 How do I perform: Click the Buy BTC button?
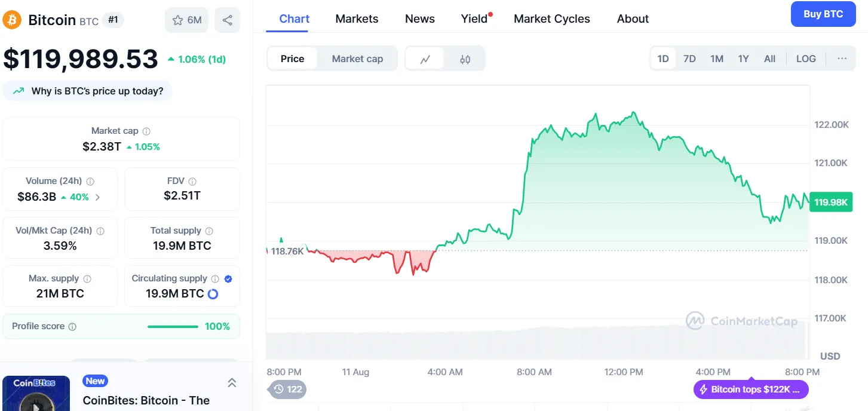pos(823,14)
